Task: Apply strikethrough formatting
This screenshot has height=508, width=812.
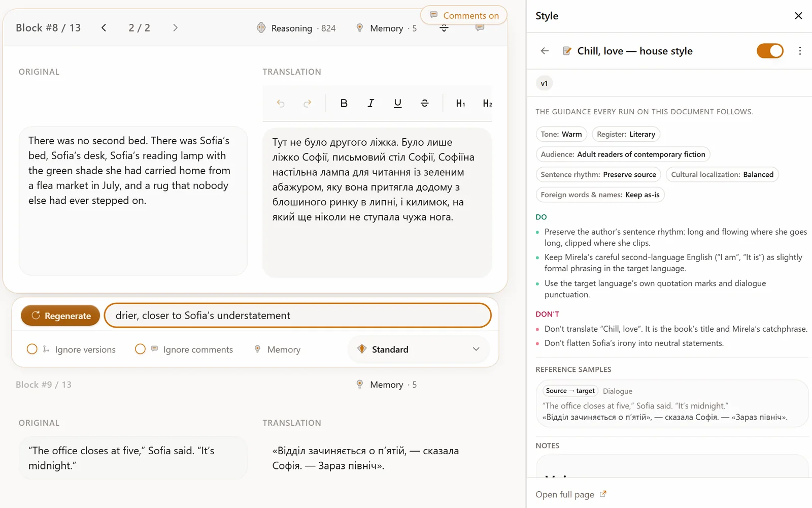Action: 425,104
